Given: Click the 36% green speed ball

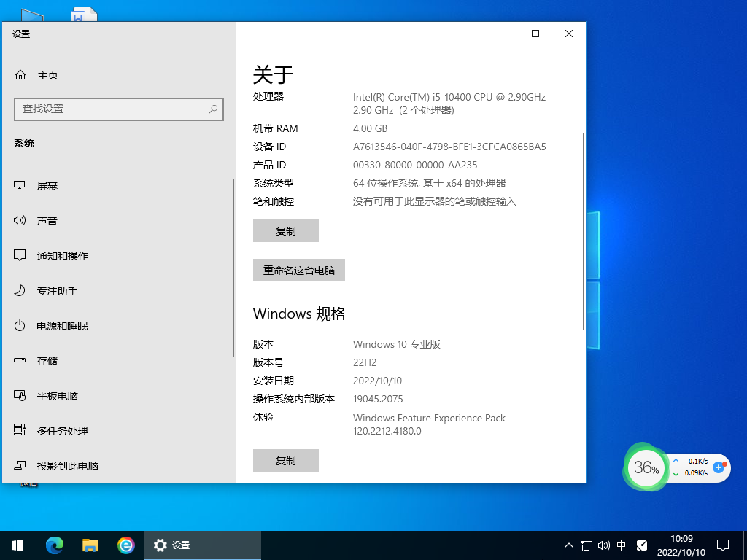Looking at the screenshot, I should (x=646, y=468).
